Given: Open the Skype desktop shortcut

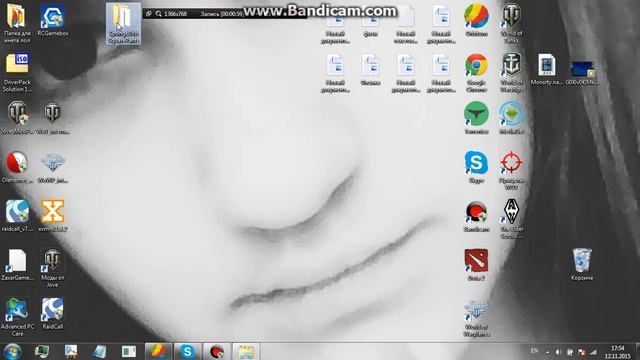Looking at the screenshot, I should [x=476, y=167].
